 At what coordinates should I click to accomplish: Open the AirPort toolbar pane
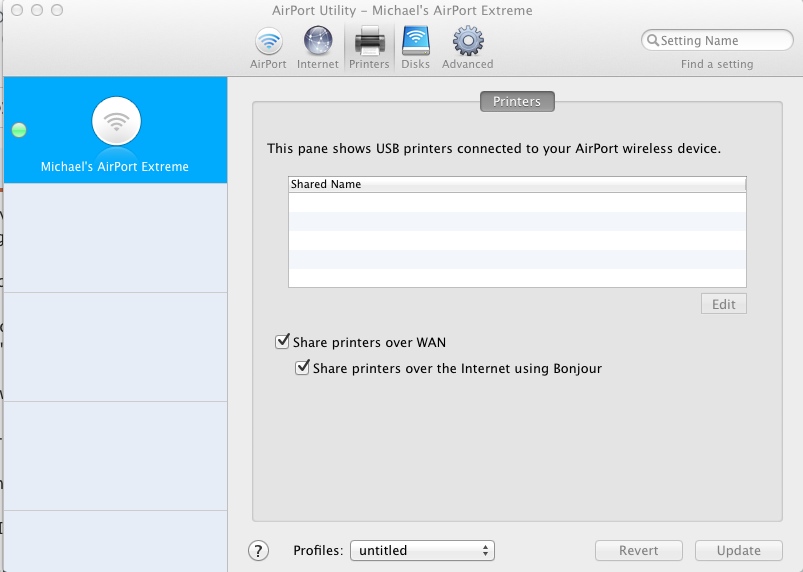pos(268,48)
